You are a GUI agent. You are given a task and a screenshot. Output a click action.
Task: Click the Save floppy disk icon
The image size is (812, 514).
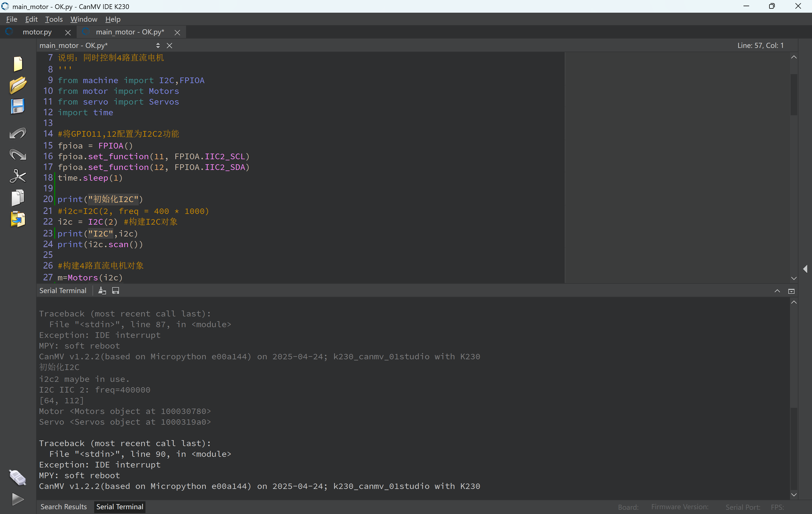[17, 107]
